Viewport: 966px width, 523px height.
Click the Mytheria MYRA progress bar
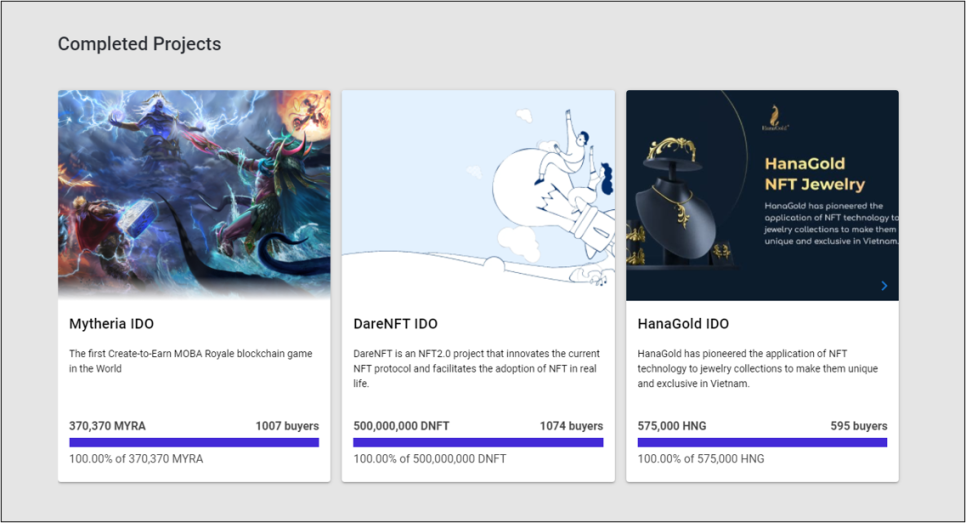pos(194,442)
